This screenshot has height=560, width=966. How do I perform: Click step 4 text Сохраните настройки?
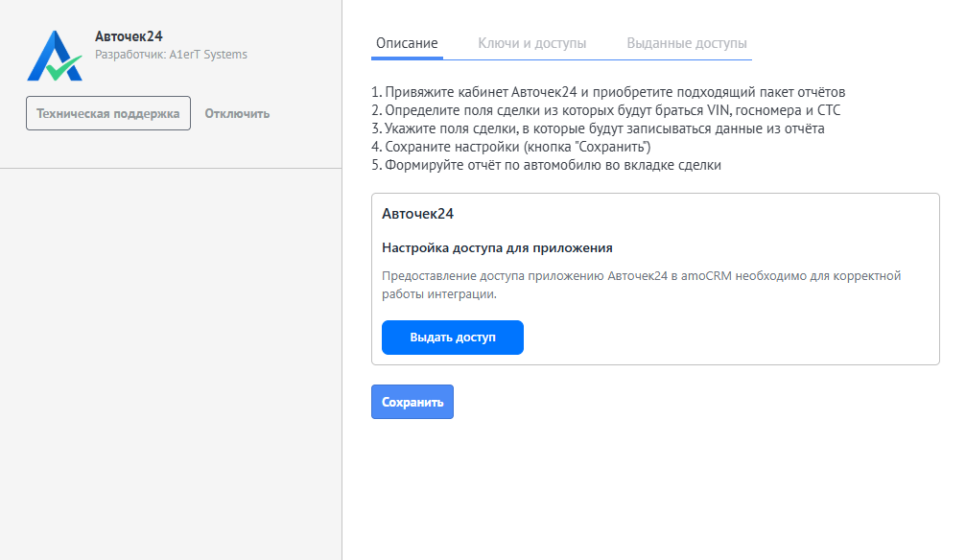(511, 148)
